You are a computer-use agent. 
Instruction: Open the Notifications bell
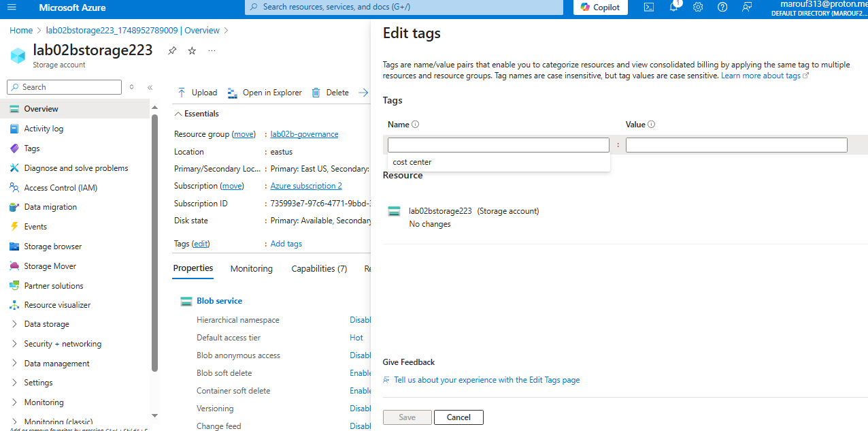coord(673,7)
